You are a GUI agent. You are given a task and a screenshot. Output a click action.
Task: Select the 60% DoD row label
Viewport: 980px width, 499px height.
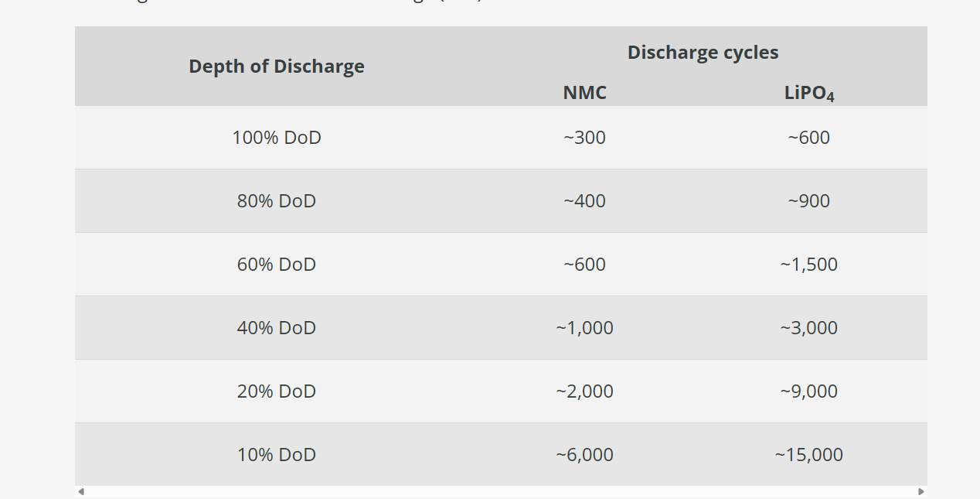277,265
